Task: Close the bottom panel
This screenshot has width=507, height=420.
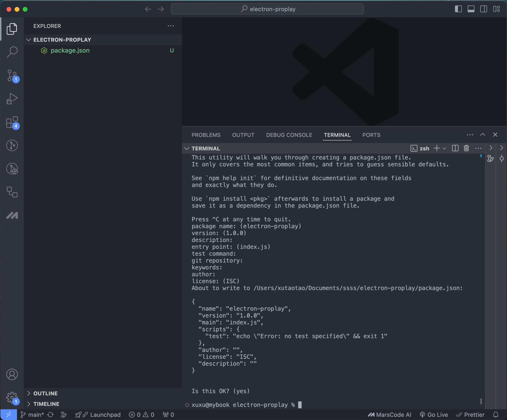Action: pyautogui.click(x=495, y=135)
